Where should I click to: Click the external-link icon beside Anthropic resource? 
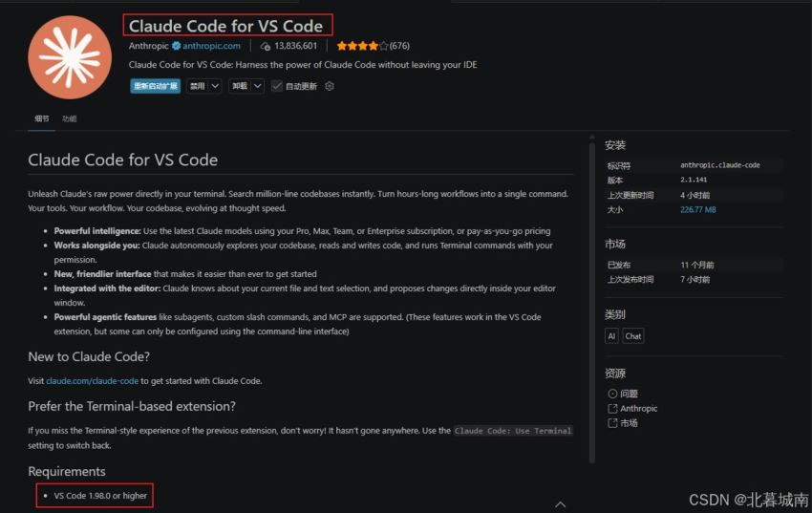[x=612, y=409]
